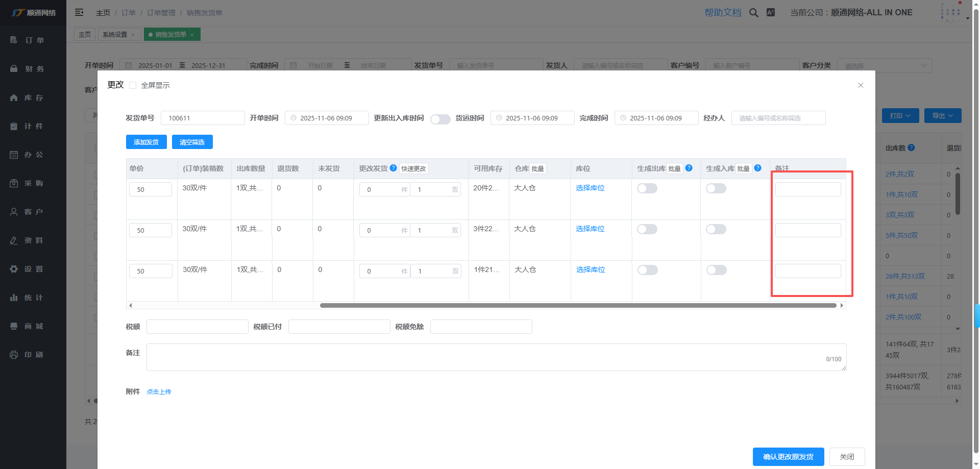The height and width of the screenshot is (469, 980).
Task: Click the help icon beside 更改发货
Action: click(393, 168)
